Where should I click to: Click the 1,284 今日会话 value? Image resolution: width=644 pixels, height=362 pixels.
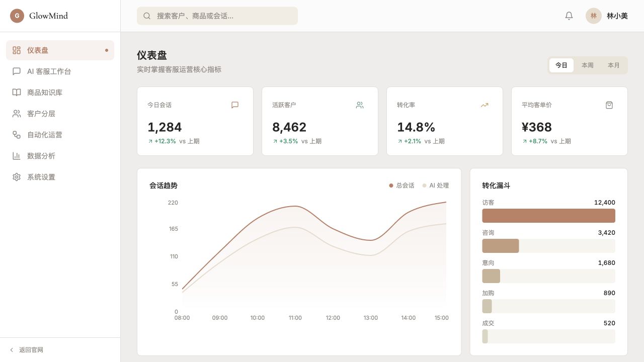point(165,127)
